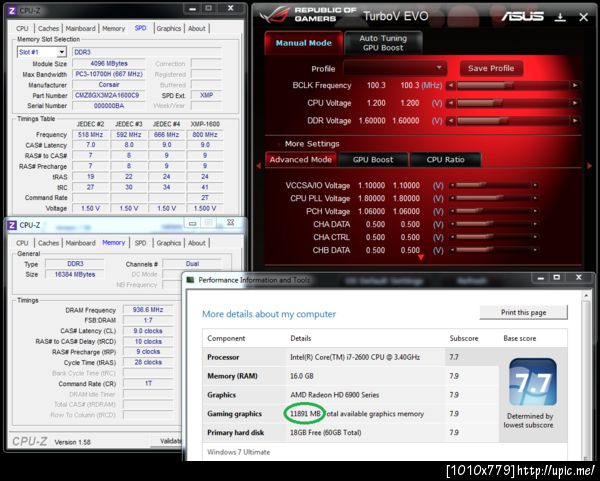Click the Validate button in CPU-Z
Image resolution: width=600 pixels, height=481 pixels.
[x=166, y=441]
